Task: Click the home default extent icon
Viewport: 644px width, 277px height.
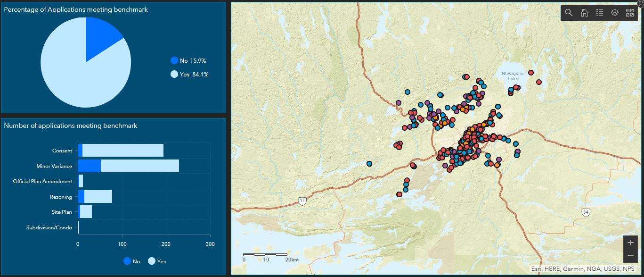Action: (584, 13)
